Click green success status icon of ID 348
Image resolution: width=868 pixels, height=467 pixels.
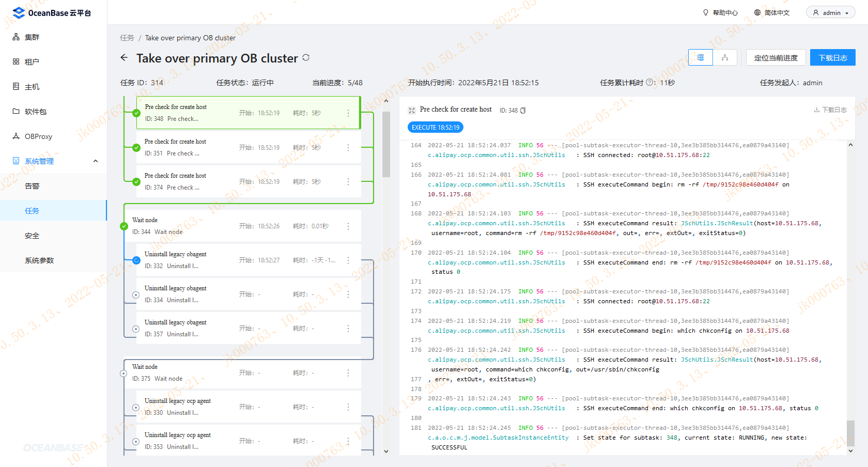(x=136, y=113)
